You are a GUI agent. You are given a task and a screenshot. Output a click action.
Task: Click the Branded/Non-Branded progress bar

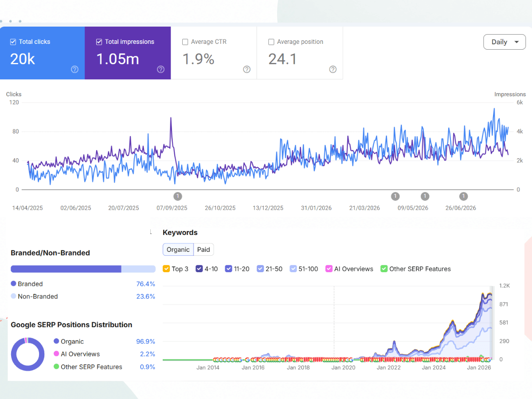tap(83, 269)
